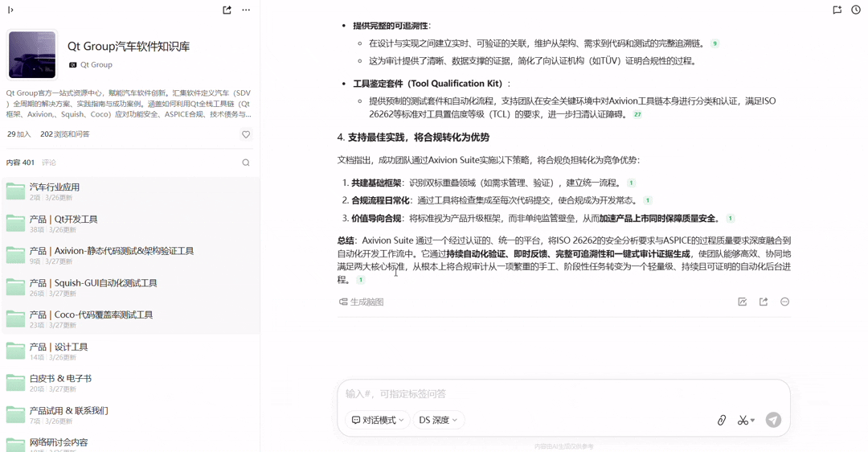
Task: Click the 202 浏览和问答 stat
Action: coord(65,134)
